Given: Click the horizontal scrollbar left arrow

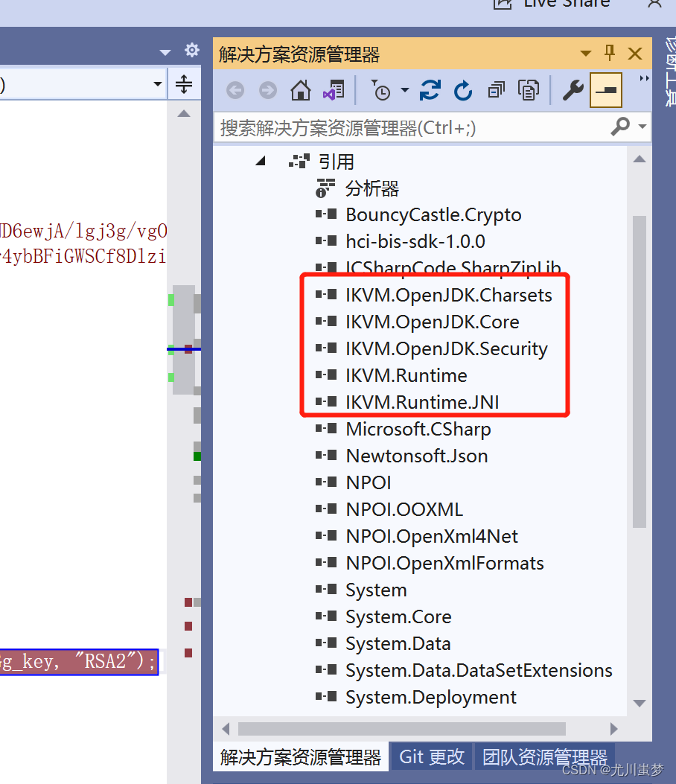Looking at the screenshot, I should tap(226, 729).
